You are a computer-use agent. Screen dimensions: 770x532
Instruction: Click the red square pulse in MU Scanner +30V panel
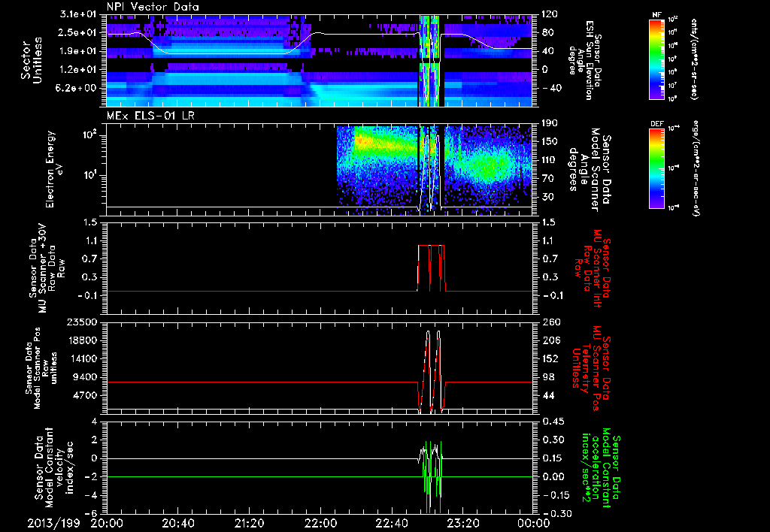point(431,268)
